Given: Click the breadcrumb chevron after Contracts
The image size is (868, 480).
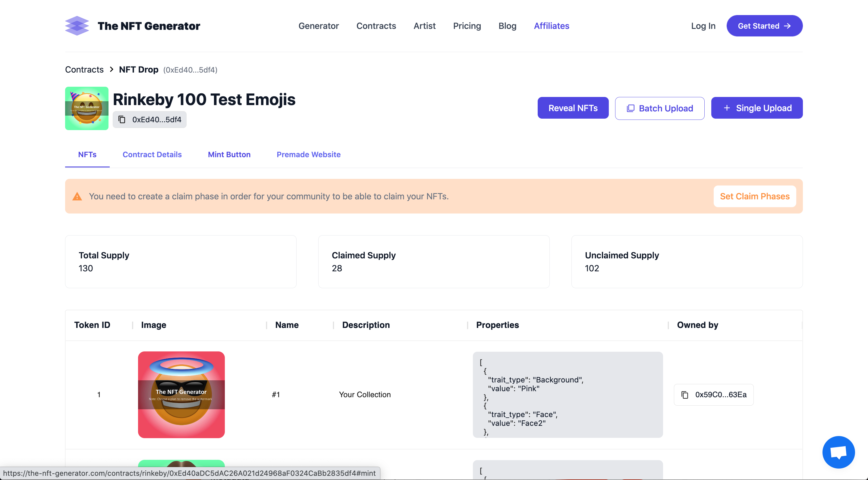Looking at the screenshot, I should [112, 69].
